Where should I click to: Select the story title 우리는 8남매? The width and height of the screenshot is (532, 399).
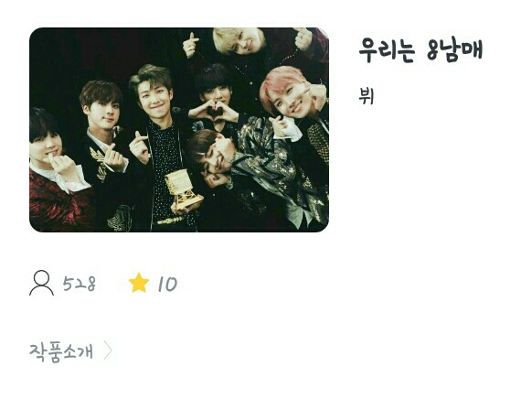click(x=420, y=50)
